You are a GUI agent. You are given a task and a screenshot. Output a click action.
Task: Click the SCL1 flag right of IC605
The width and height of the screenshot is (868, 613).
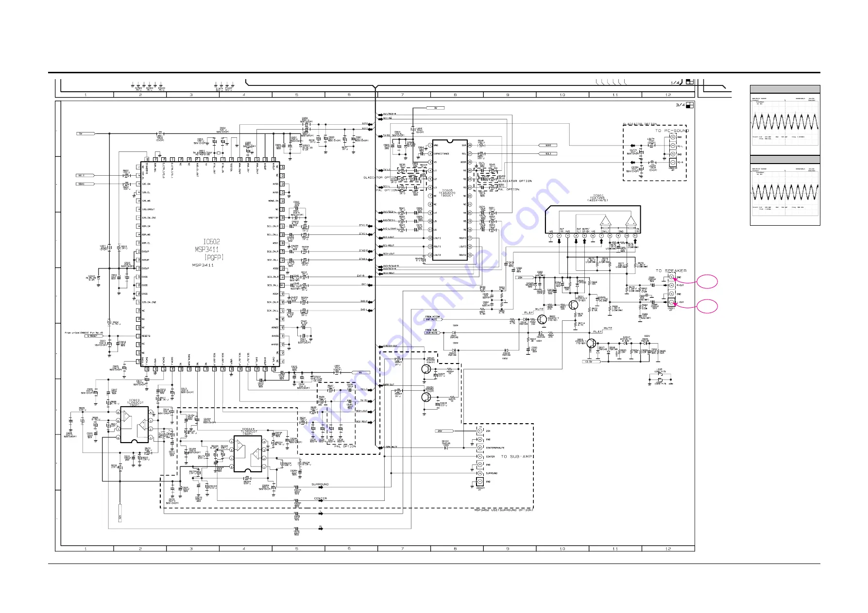[x=548, y=153]
